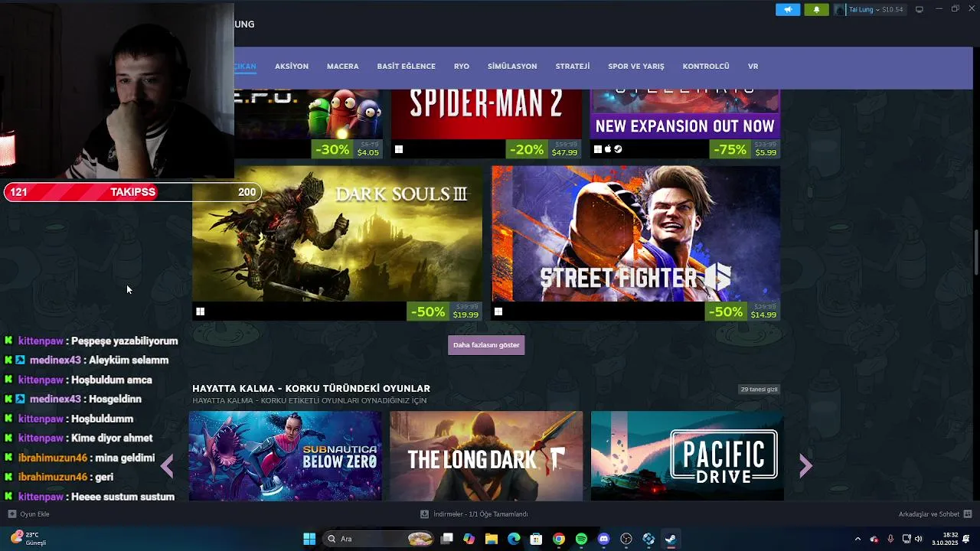This screenshot has height=551, width=980.
Task: Open Discord from the taskbar
Action: [x=603, y=539]
